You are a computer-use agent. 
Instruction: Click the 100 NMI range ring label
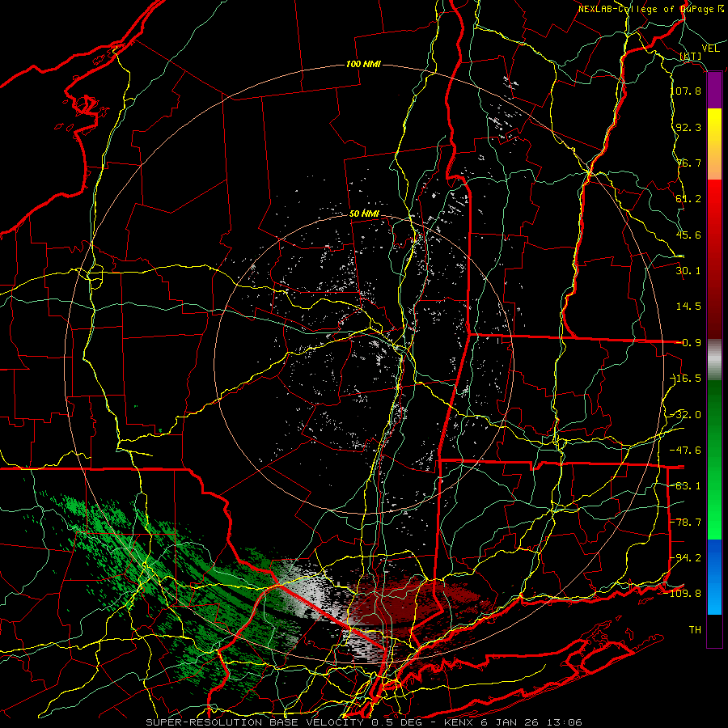(363, 64)
